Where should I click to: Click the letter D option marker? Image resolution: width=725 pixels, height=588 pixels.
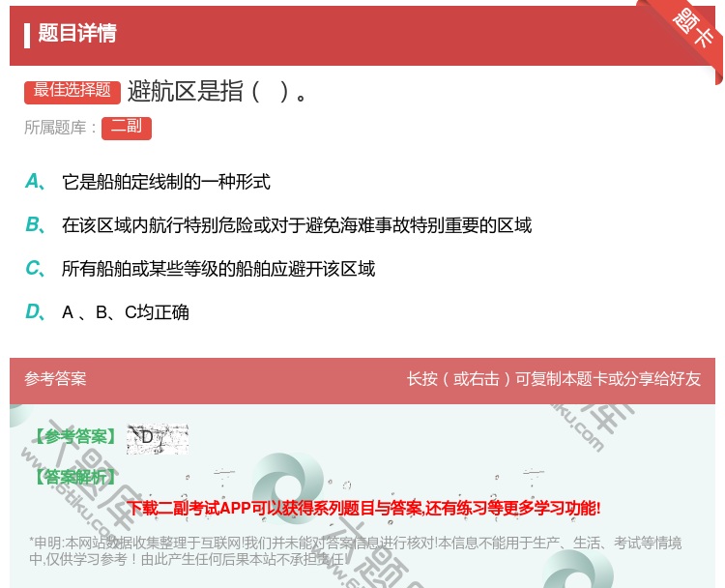click(35, 311)
